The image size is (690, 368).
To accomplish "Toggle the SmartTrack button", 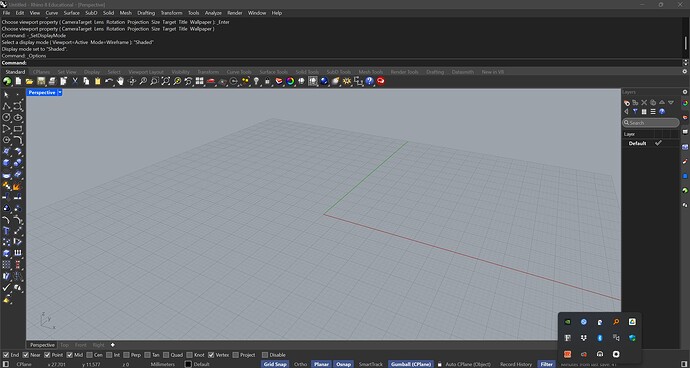I will click(x=371, y=364).
